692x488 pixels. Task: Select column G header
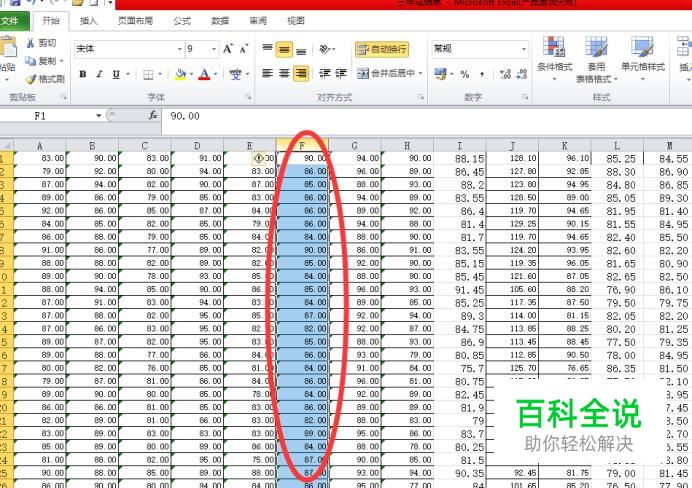[x=354, y=146]
